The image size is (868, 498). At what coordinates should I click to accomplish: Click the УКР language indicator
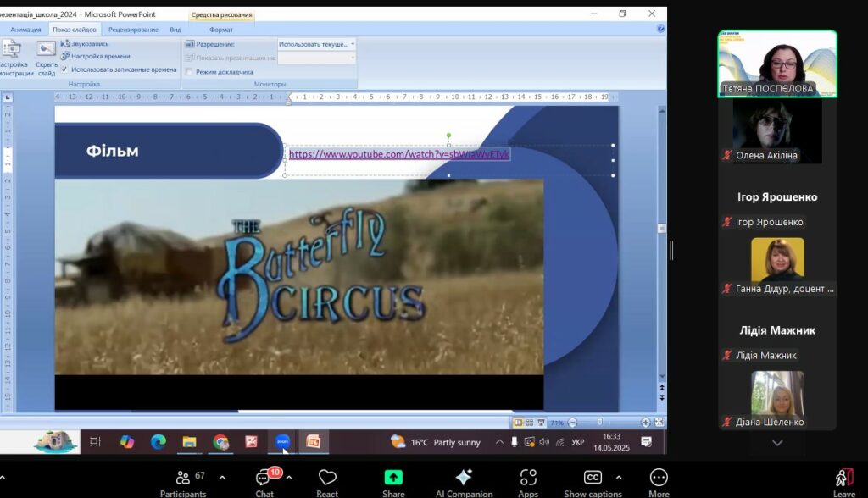pos(578,442)
